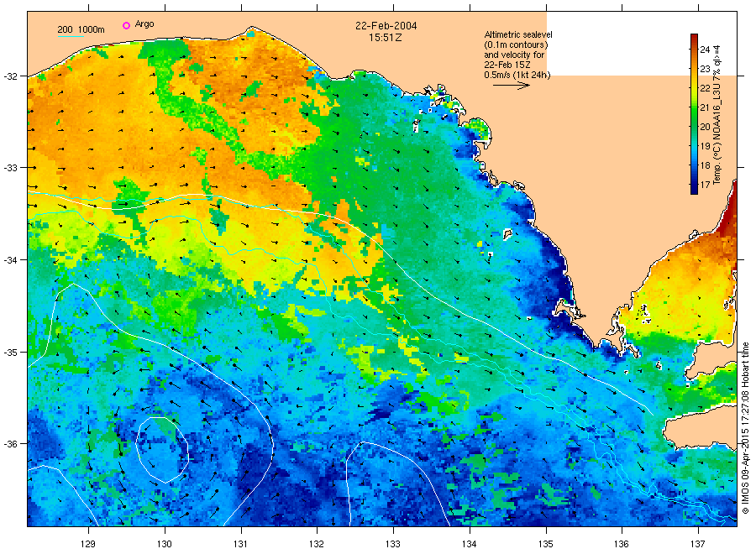756x554 pixels.
Task: Click the longitude label '130'
Action: (x=165, y=544)
